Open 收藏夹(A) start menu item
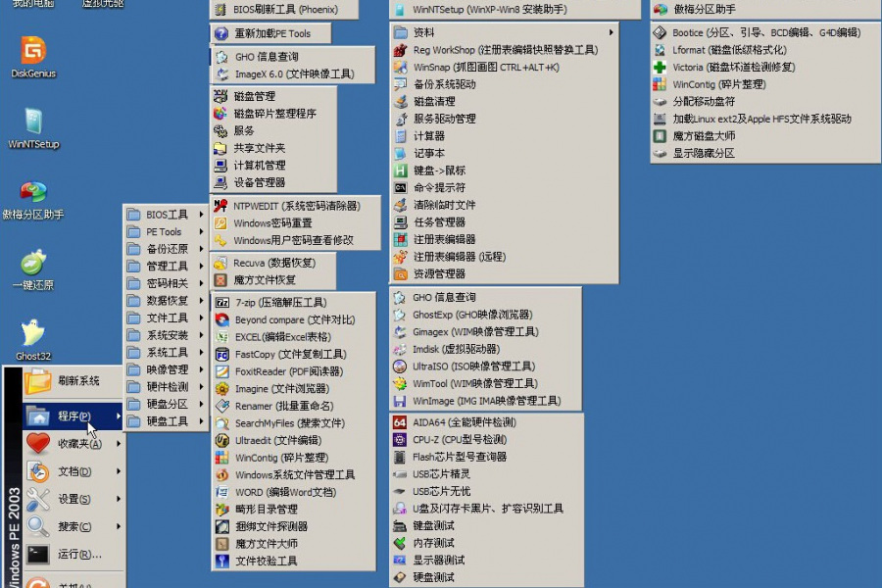882x588 pixels. (73, 444)
